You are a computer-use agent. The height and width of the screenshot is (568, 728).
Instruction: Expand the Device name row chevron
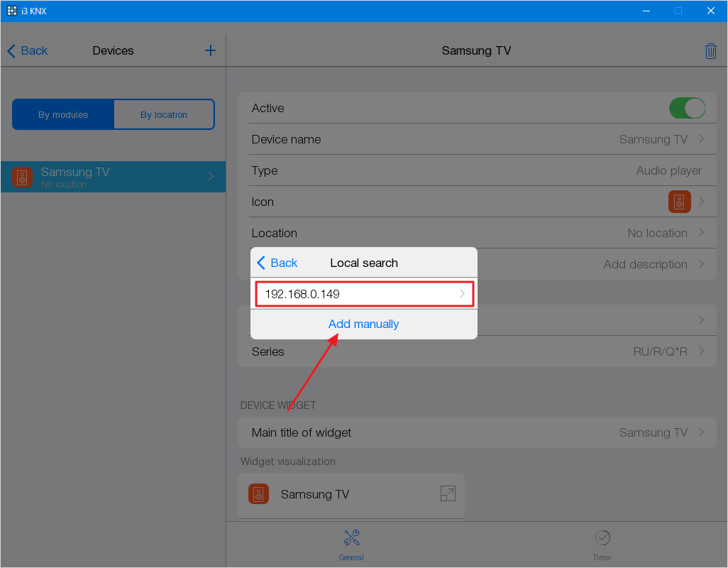click(701, 139)
